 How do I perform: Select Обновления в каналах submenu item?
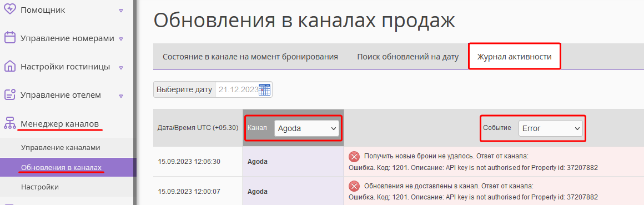tap(61, 167)
